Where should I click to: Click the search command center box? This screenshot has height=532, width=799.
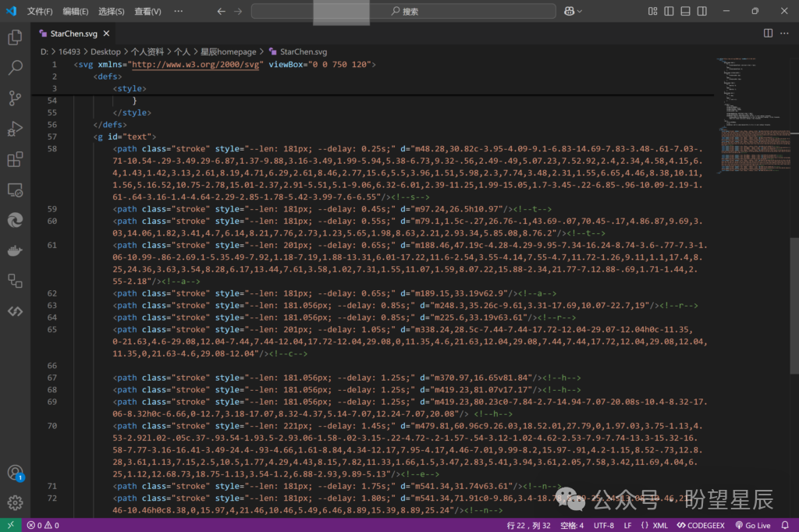(403, 11)
